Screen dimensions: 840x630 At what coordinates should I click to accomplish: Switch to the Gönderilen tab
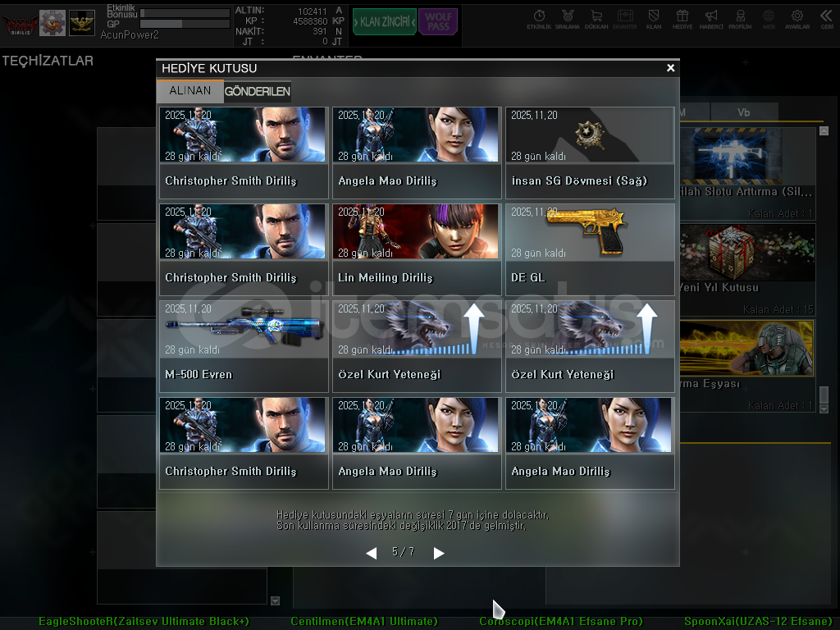[x=258, y=91]
